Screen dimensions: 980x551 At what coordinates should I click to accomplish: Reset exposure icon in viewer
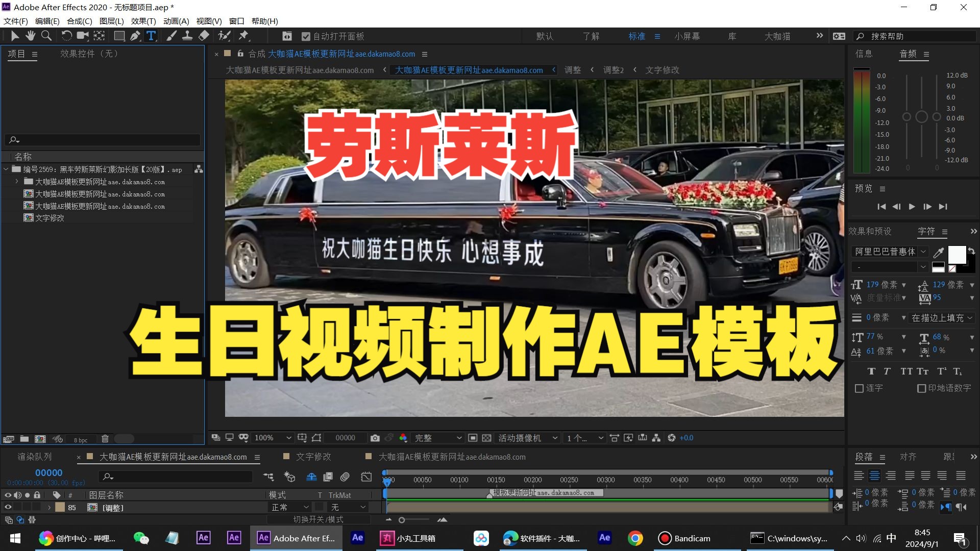click(672, 438)
